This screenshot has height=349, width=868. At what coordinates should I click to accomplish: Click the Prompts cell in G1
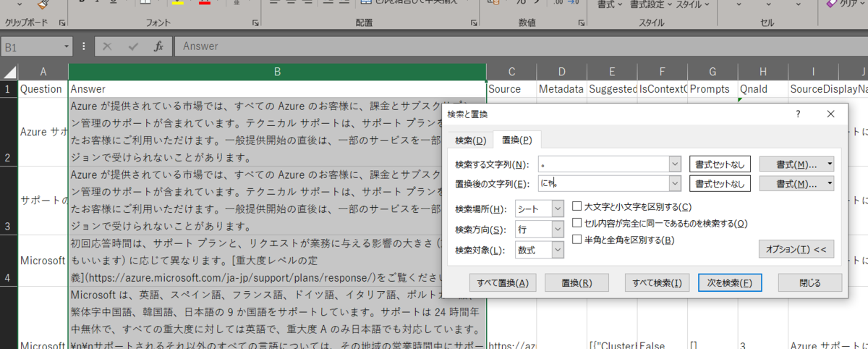tap(712, 89)
